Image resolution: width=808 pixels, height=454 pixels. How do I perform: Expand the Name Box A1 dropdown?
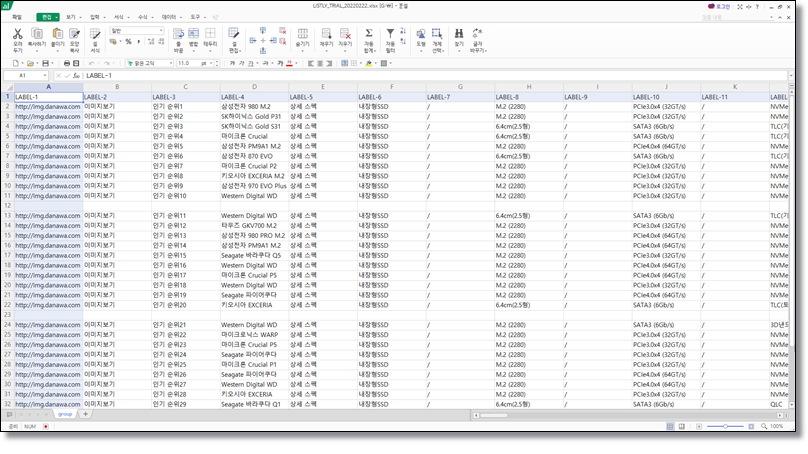[x=45, y=76]
